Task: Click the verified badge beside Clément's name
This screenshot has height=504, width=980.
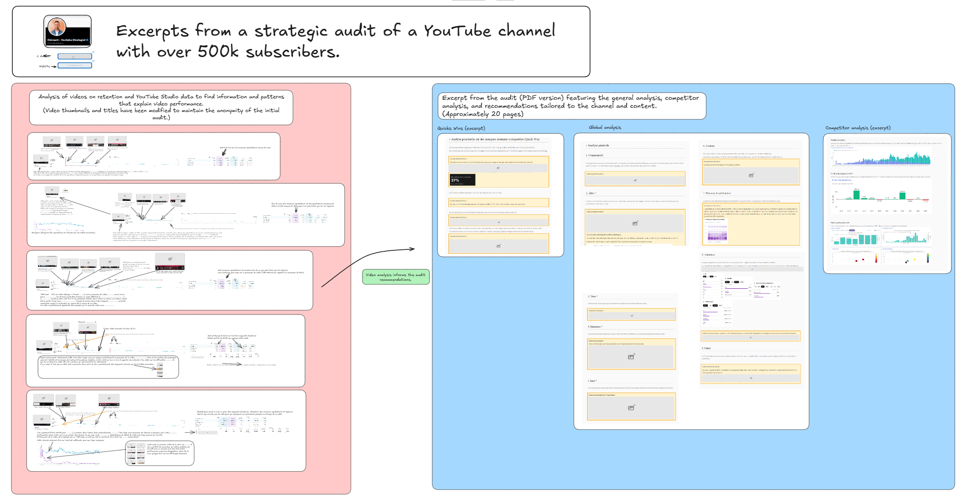Action: pos(87,40)
